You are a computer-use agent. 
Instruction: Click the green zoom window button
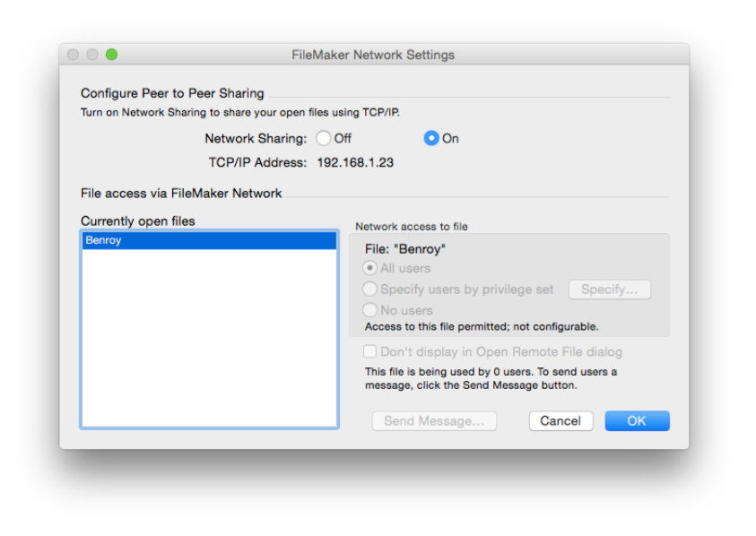(x=112, y=55)
